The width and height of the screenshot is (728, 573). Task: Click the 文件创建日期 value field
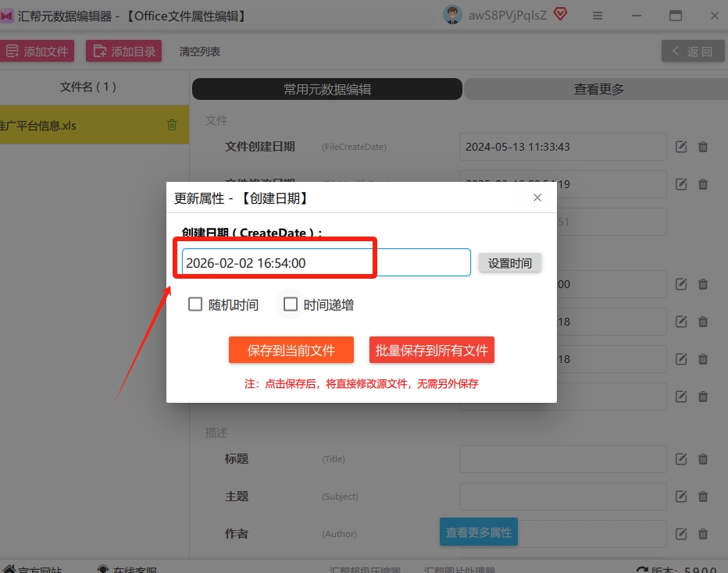[x=562, y=147]
